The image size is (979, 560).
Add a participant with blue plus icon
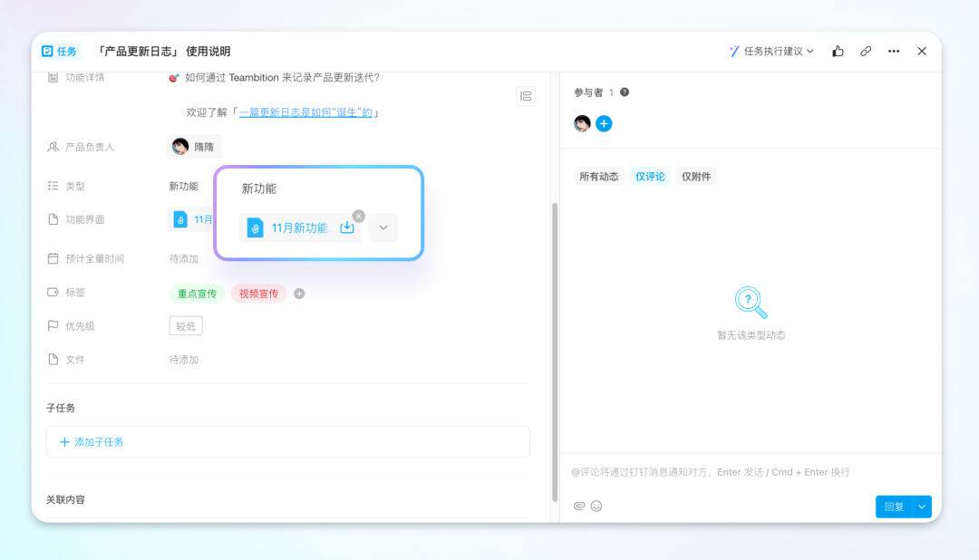[604, 123]
